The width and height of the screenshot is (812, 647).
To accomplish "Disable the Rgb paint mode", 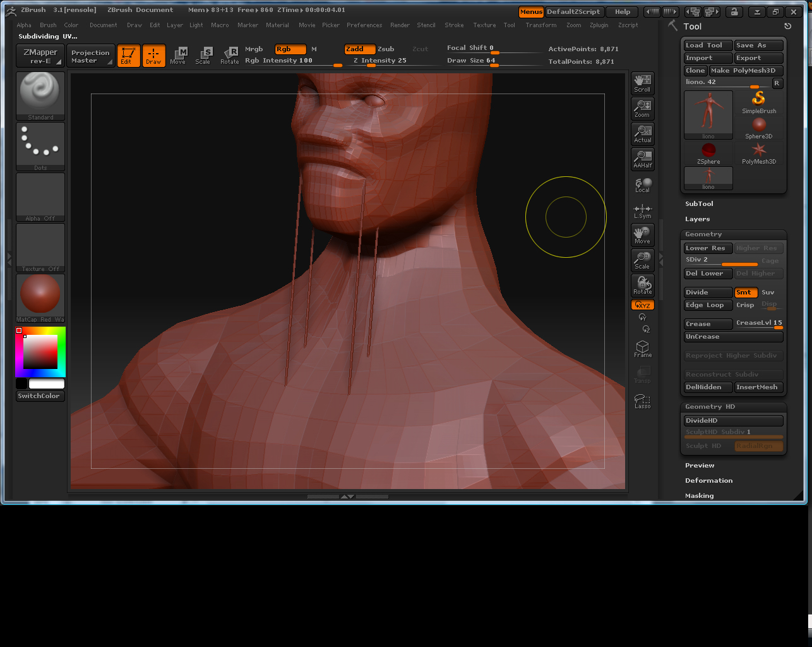I will 290,49.
